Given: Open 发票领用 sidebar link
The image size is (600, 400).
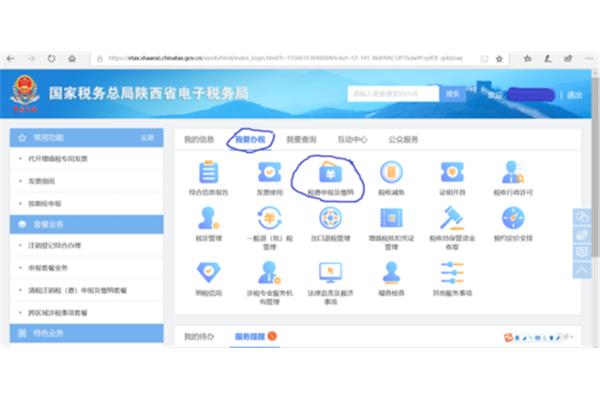Looking at the screenshot, I should click(41, 181).
